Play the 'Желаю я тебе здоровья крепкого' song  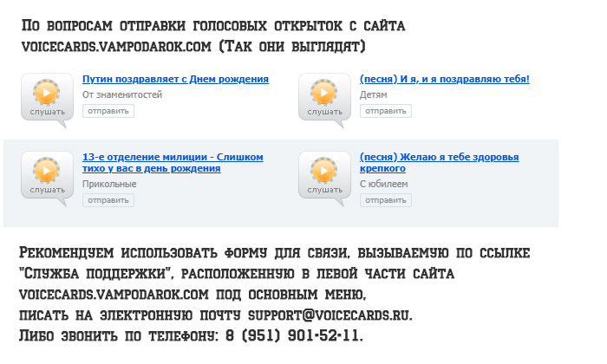[x=324, y=171]
